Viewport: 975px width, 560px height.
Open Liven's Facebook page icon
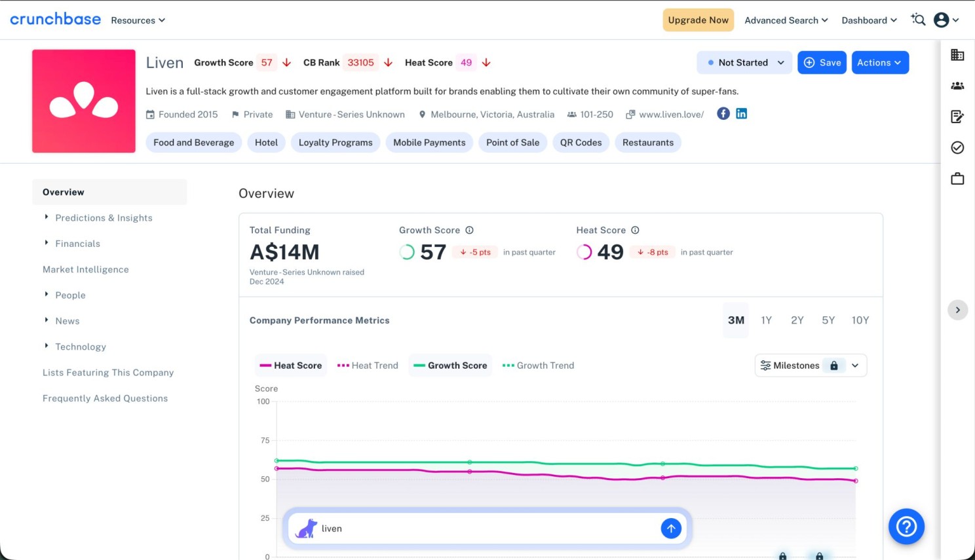coord(723,113)
